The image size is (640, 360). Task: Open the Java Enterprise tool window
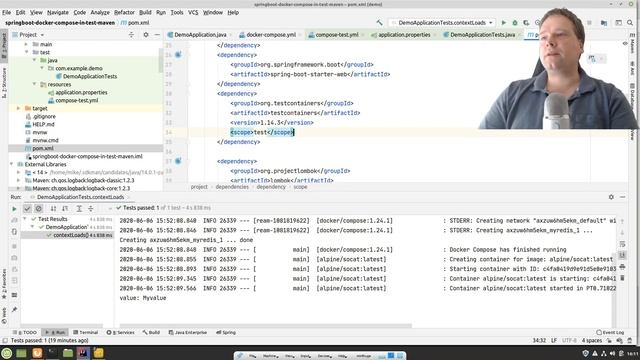(x=188, y=333)
